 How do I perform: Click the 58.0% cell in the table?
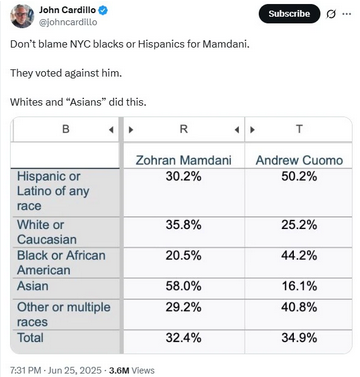[184, 288]
